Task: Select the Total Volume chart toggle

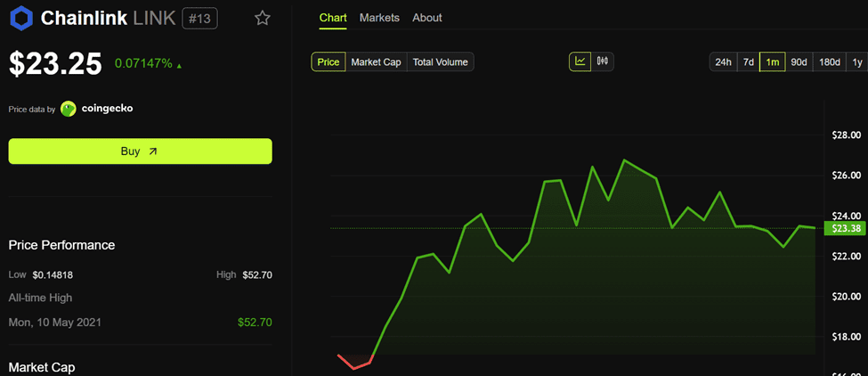Action: [x=440, y=61]
